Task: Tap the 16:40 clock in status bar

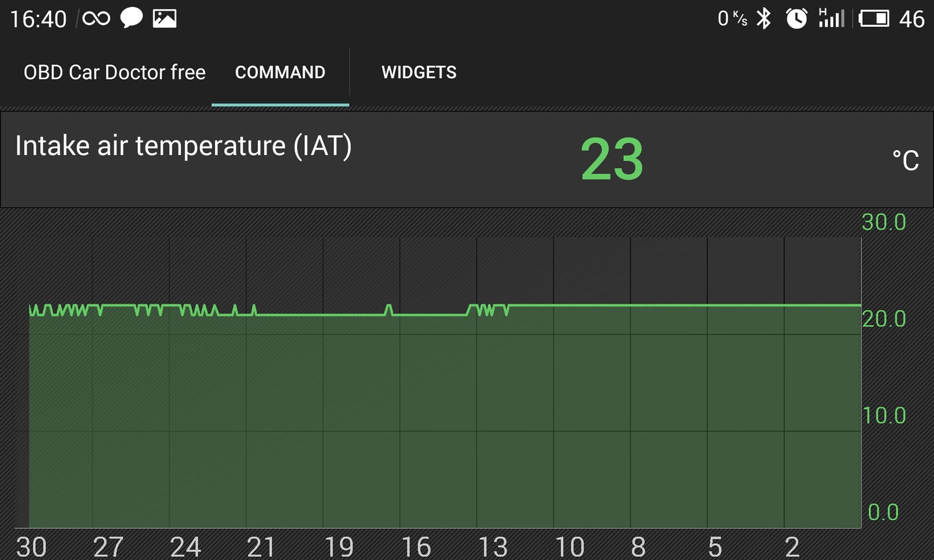Action: (x=38, y=20)
